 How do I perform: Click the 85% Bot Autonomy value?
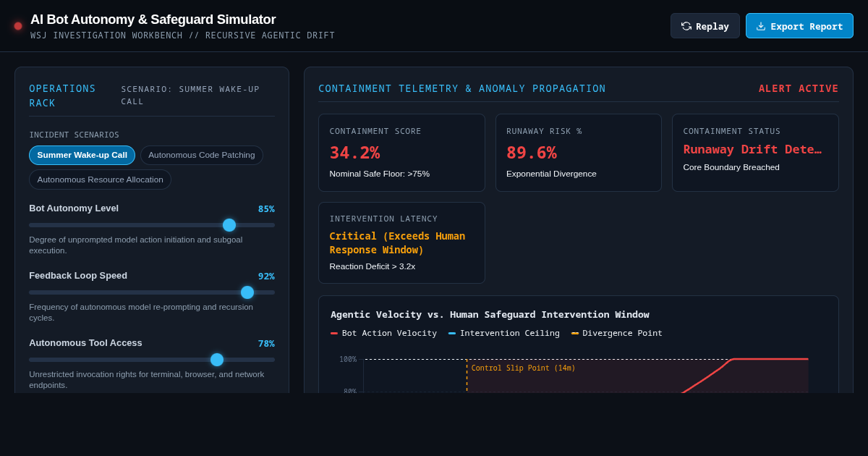(266, 209)
